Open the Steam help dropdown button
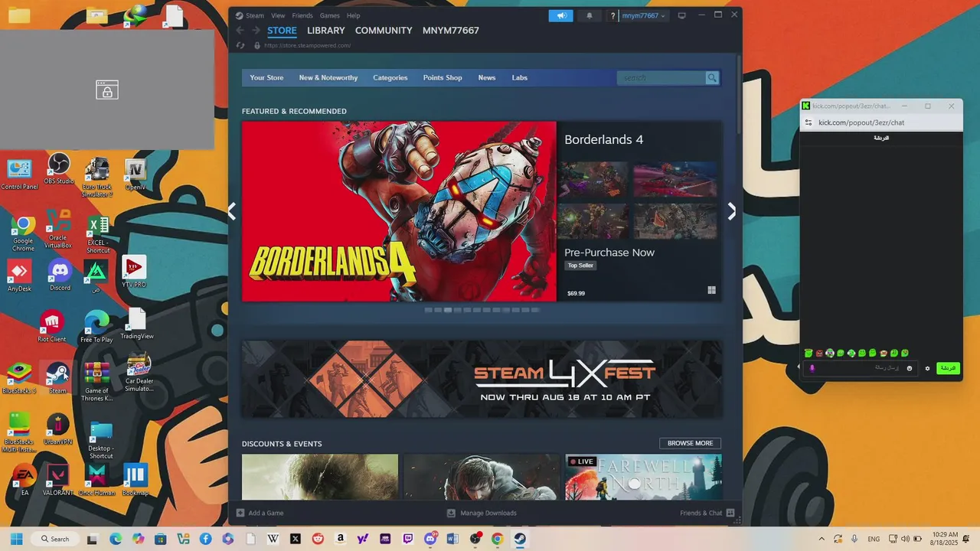The image size is (980, 551). coord(612,15)
